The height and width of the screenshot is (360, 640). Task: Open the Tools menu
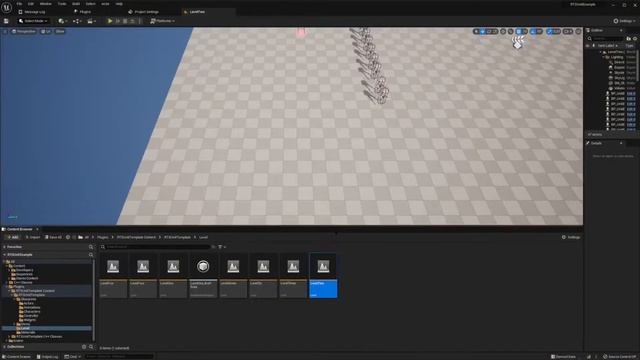[x=62, y=4]
